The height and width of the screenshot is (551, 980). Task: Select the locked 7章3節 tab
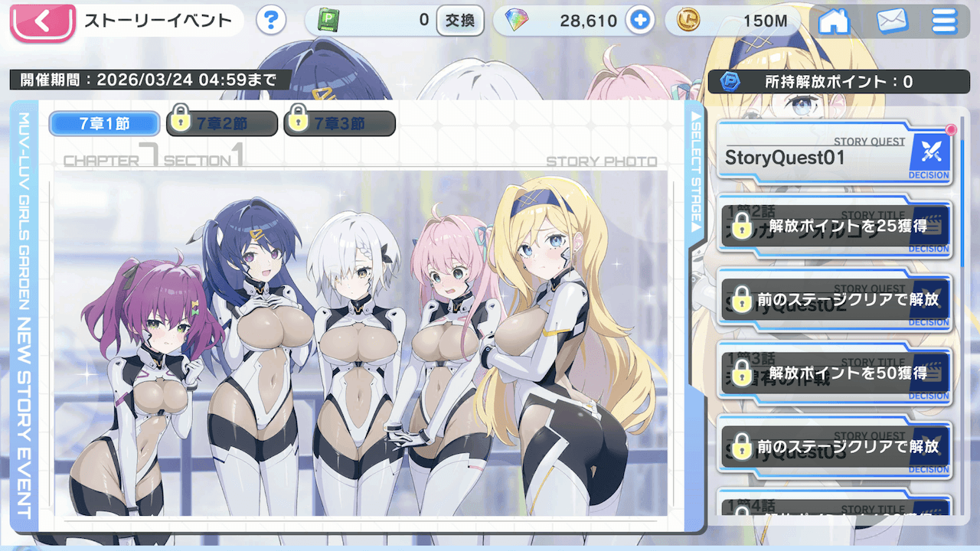click(x=339, y=123)
